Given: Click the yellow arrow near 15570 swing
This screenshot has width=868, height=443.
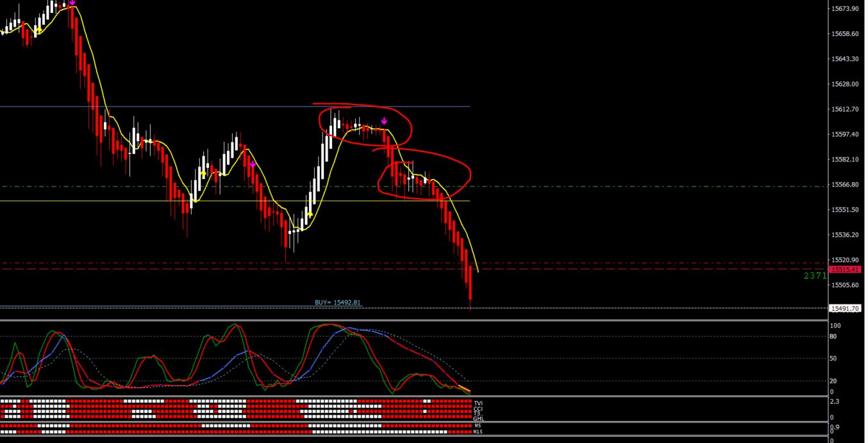Looking at the screenshot, I should [x=203, y=173].
